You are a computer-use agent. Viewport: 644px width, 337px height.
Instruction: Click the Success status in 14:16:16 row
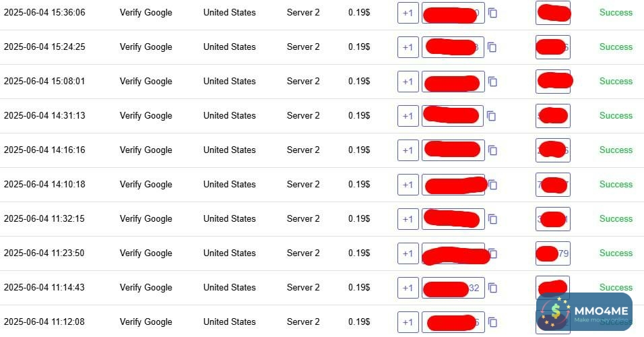pyautogui.click(x=616, y=150)
